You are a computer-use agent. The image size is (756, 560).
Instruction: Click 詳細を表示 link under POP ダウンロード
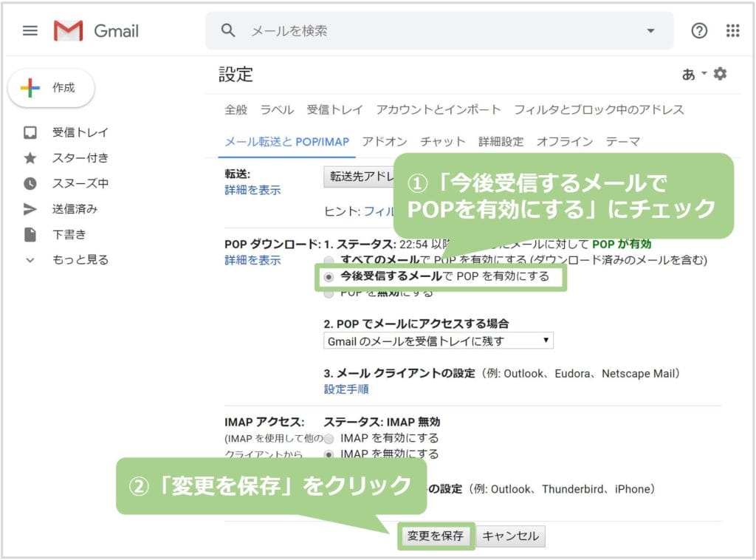252,261
